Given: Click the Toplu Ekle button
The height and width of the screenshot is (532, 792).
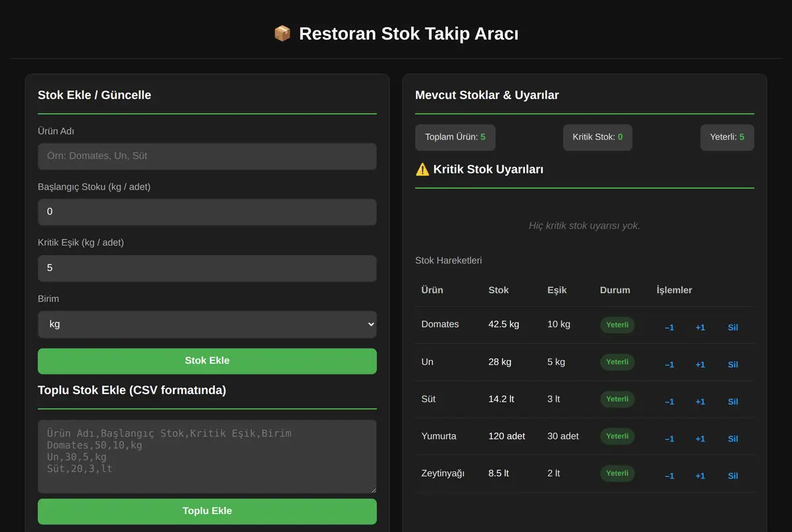Looking at the screenshot, I should 207,512.
